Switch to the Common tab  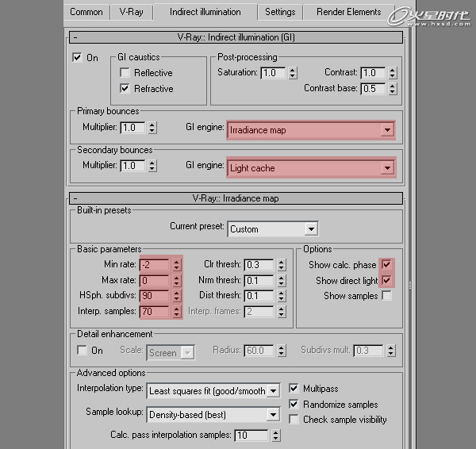click(x=86, y=12)
